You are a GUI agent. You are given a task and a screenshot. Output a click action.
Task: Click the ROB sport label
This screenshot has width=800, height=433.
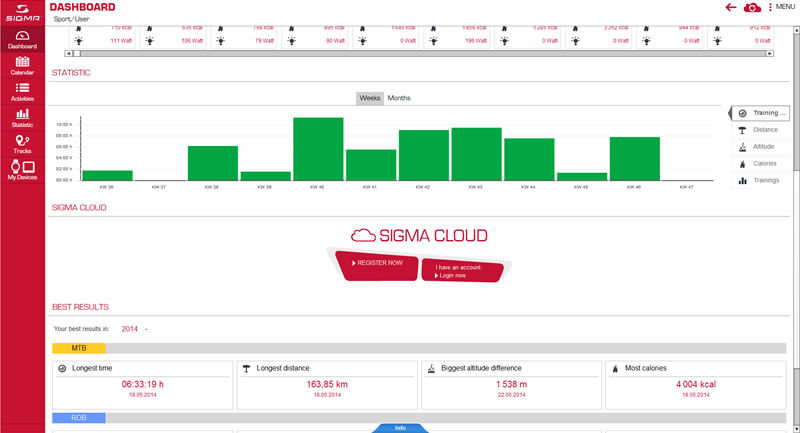click(79, 418)
